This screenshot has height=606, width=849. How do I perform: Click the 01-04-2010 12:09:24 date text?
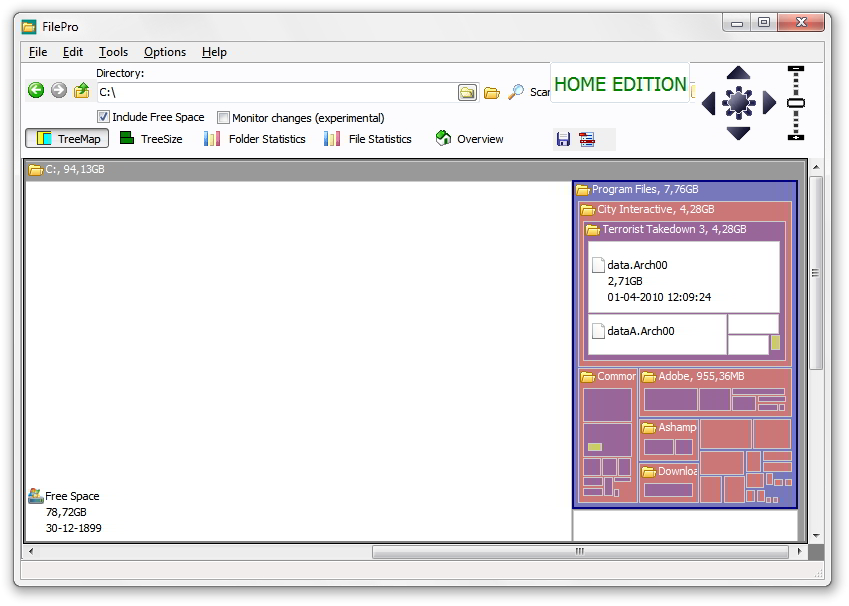tap(659, 297)
